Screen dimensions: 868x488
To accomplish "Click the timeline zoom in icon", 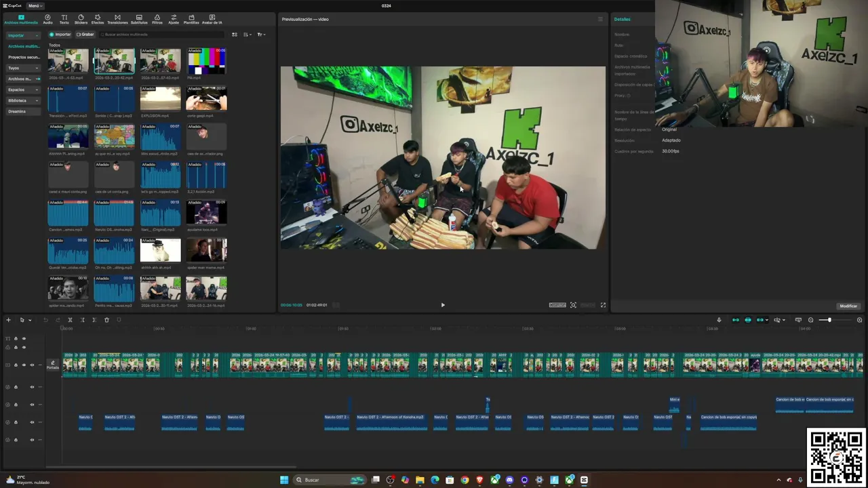I will coord(859,320).
